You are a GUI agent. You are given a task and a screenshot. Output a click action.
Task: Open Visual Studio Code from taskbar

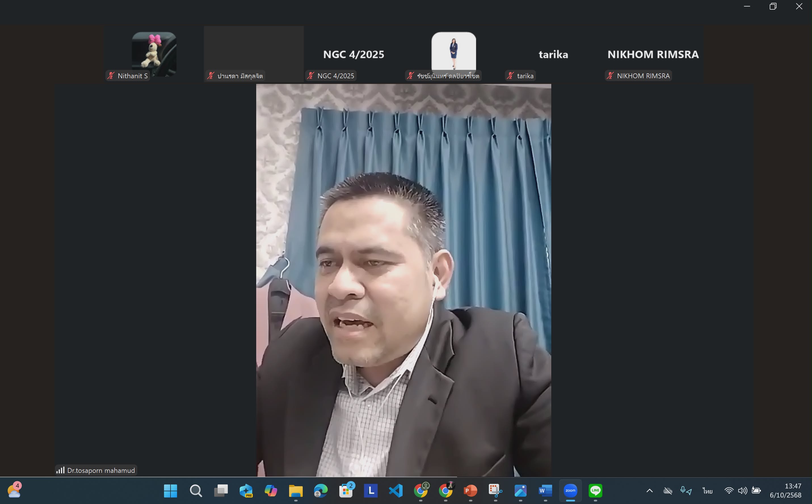click(x=396, y=490)
